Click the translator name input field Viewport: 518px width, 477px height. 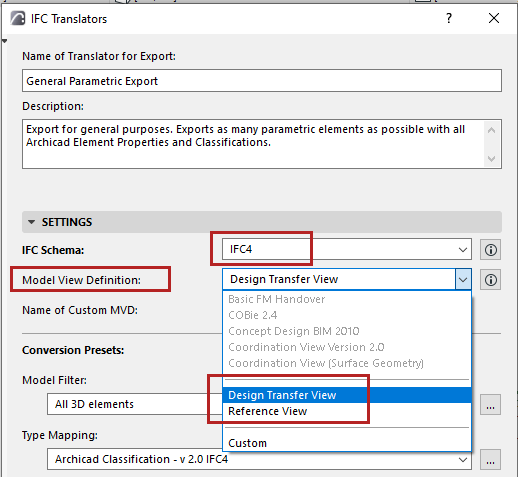pos(262,81)
